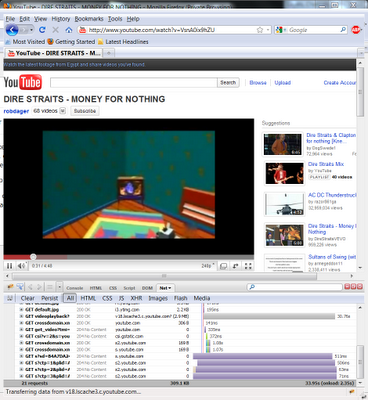The width and height of the screenshot is (368, 400).
Task: Start search with the magnifier in Google box
Action: click(343, 30)
